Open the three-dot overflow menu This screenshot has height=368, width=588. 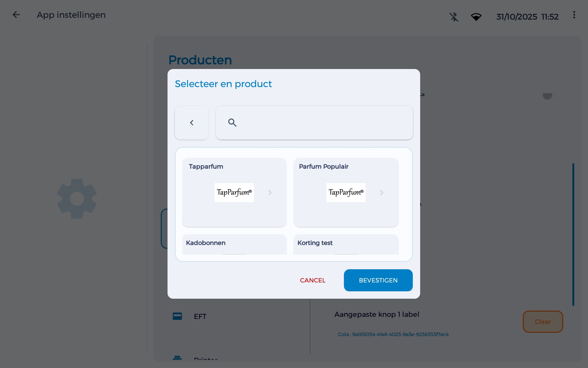pos(574,15)
